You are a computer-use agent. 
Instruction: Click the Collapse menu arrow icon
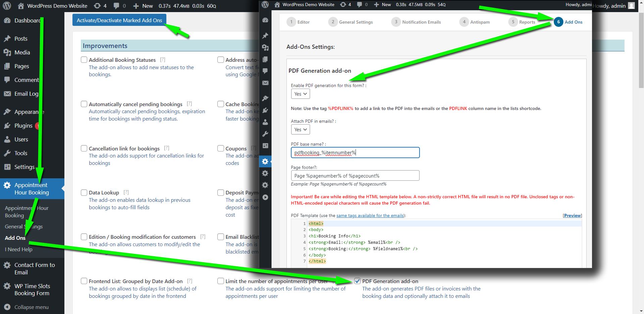(x=7, y=307)
